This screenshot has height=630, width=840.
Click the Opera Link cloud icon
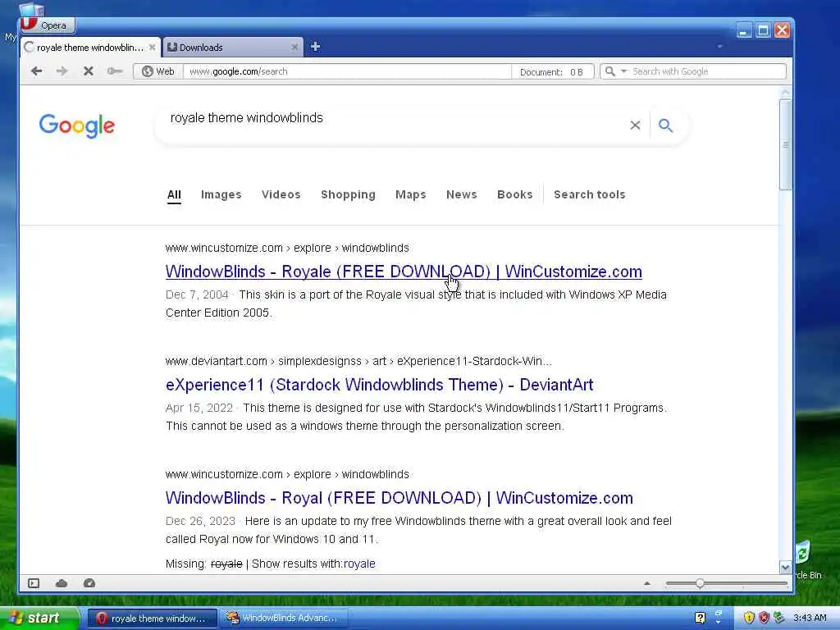click(x=62, y=583)
